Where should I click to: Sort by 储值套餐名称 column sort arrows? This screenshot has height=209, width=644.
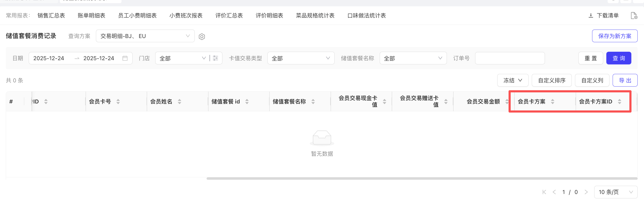click(x=313, y=102)
